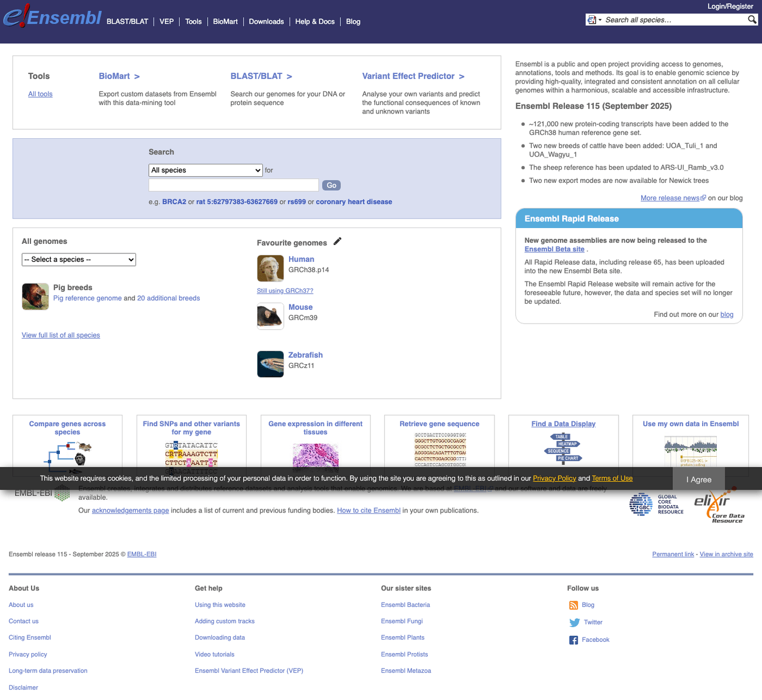The width and height of the screenshot is (762, 700).
Task: Click the Human genome statue thumbnail
Action: [x=270, y=268]
